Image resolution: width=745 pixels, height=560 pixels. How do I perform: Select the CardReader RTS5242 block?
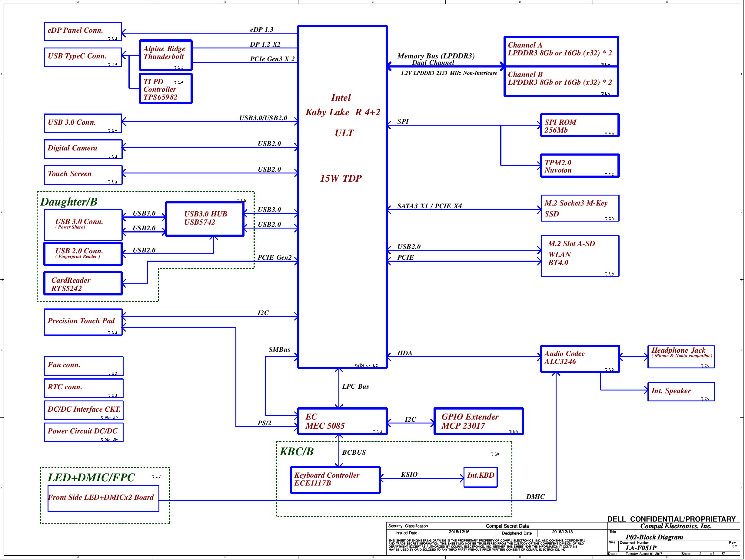click(x=83, y=284)
